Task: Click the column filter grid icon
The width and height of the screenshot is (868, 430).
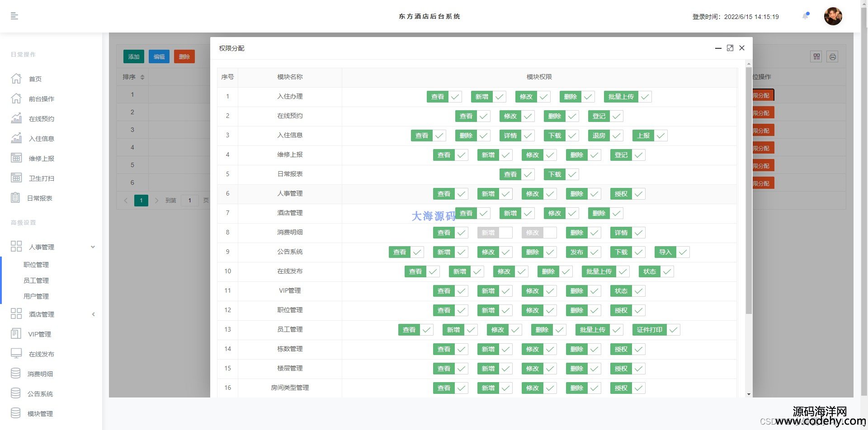Action: [x=816, y=56]
